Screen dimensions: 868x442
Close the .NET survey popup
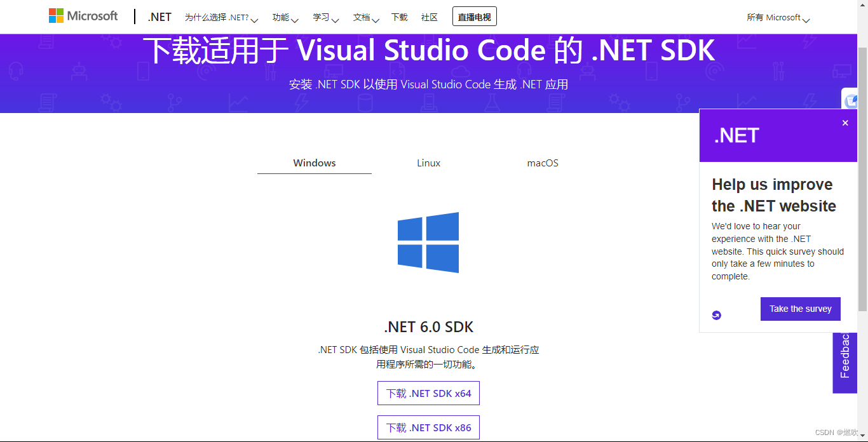[845, 123]
